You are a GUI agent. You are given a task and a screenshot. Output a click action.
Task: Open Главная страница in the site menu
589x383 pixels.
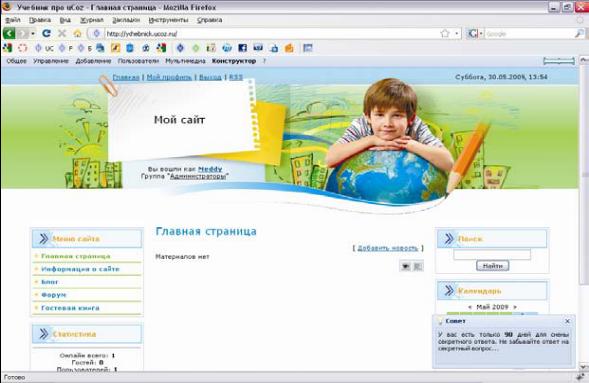[x=76, y=256]
